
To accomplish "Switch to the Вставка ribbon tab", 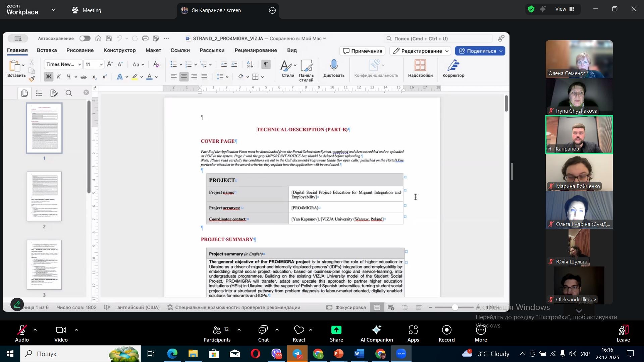I will coord(47,50).
